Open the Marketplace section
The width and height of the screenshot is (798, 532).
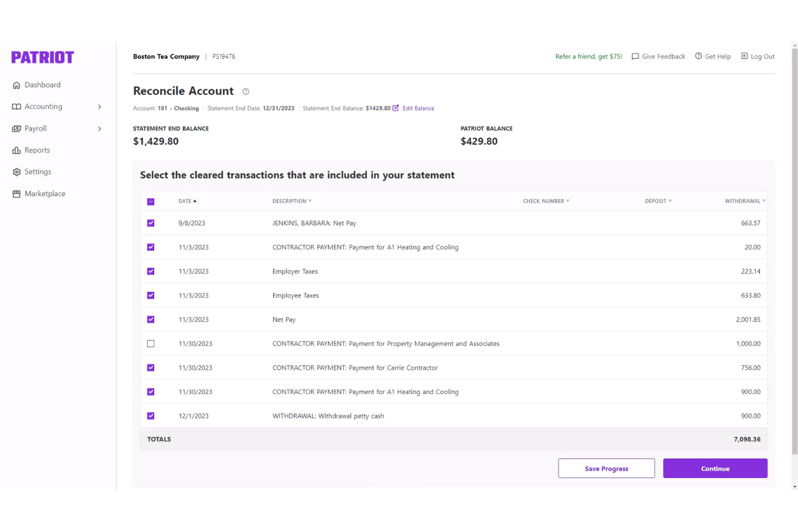(45, 194)
